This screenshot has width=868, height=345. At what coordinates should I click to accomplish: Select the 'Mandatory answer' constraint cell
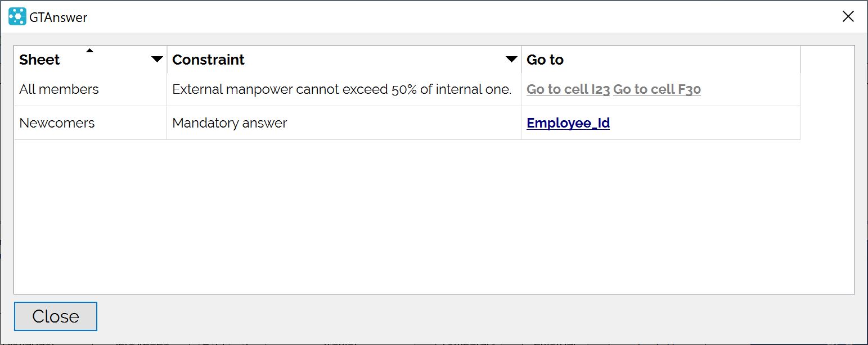click(344, 123)
